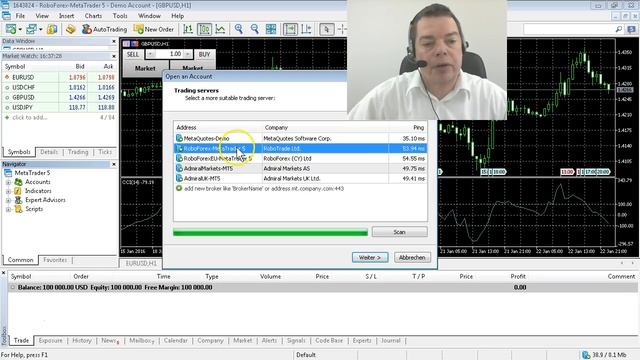
Task: Open the Charts menu
Action: pyautogui.click(x=93, y=16)
